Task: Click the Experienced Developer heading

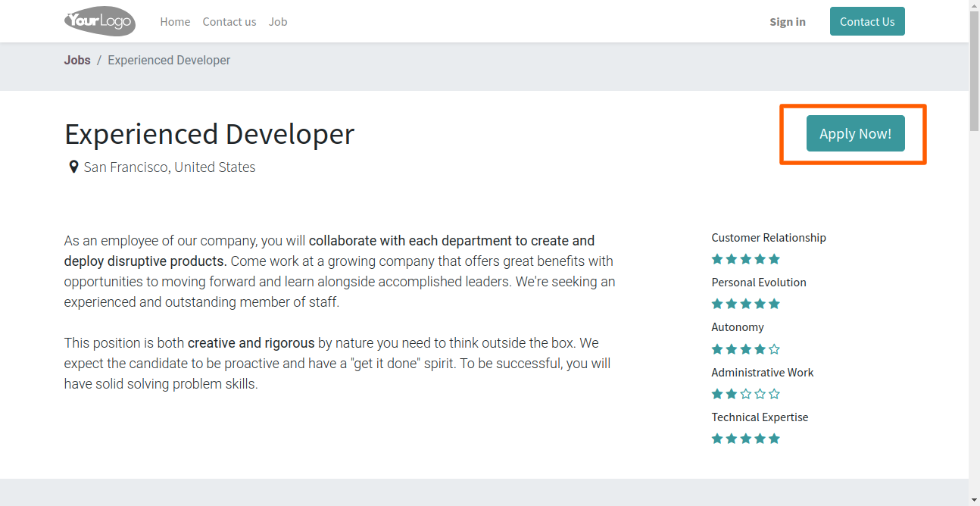Action: click(x=209, y=134)
